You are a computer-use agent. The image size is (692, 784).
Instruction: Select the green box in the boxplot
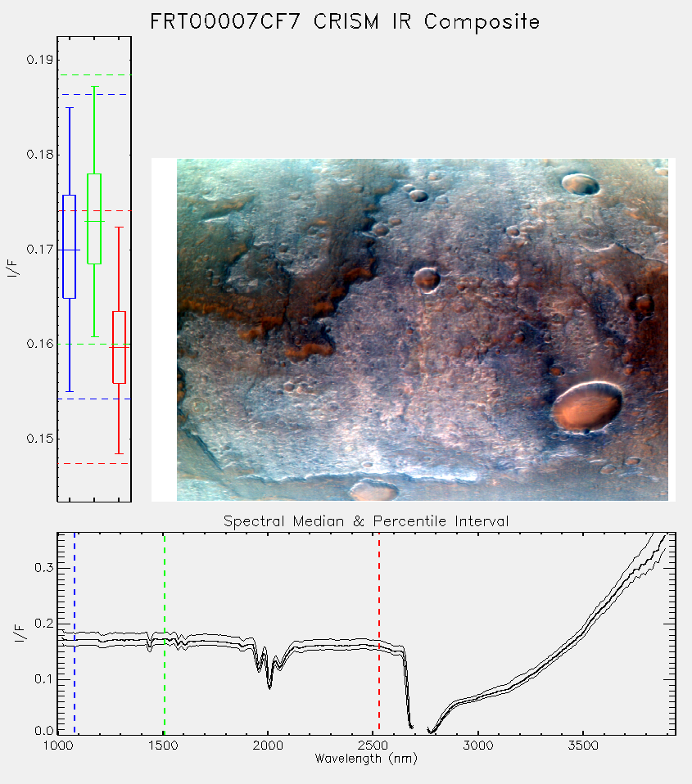94,219
